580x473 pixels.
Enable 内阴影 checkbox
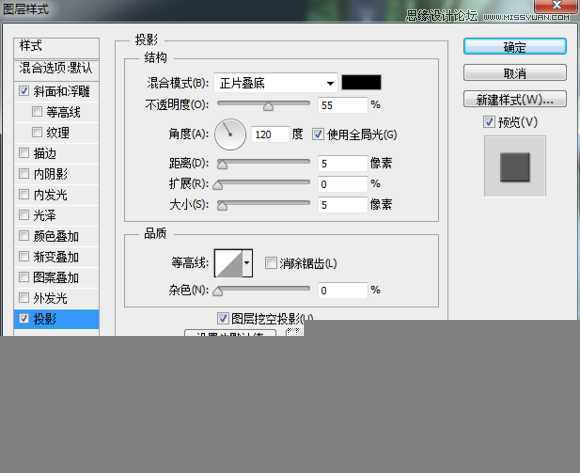tap(24, 173)
